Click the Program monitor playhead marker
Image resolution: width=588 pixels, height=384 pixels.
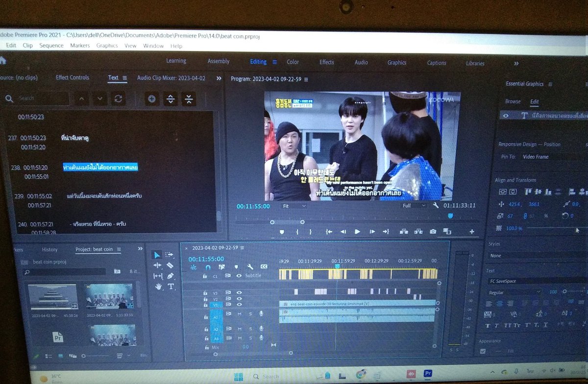pos(450,216)
